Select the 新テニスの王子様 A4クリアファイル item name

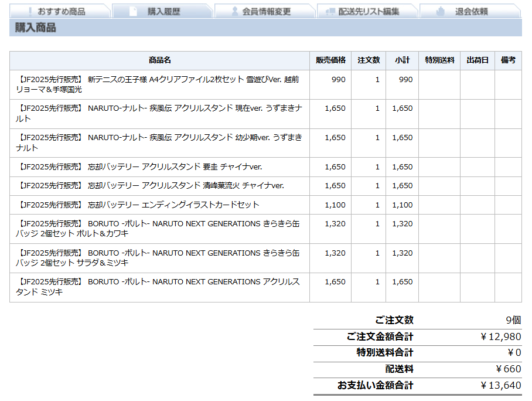(x=158, y=84)
